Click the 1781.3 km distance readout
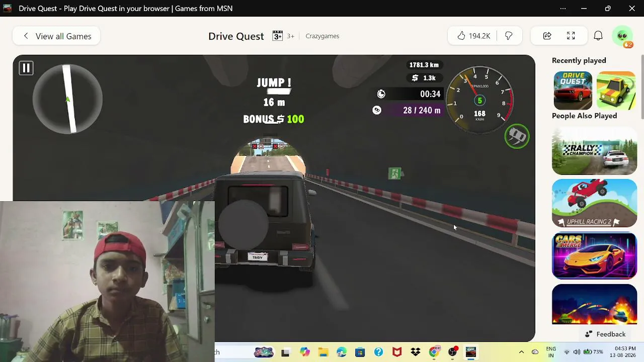Screen dimensions: 644x362 tap(424, 65)
